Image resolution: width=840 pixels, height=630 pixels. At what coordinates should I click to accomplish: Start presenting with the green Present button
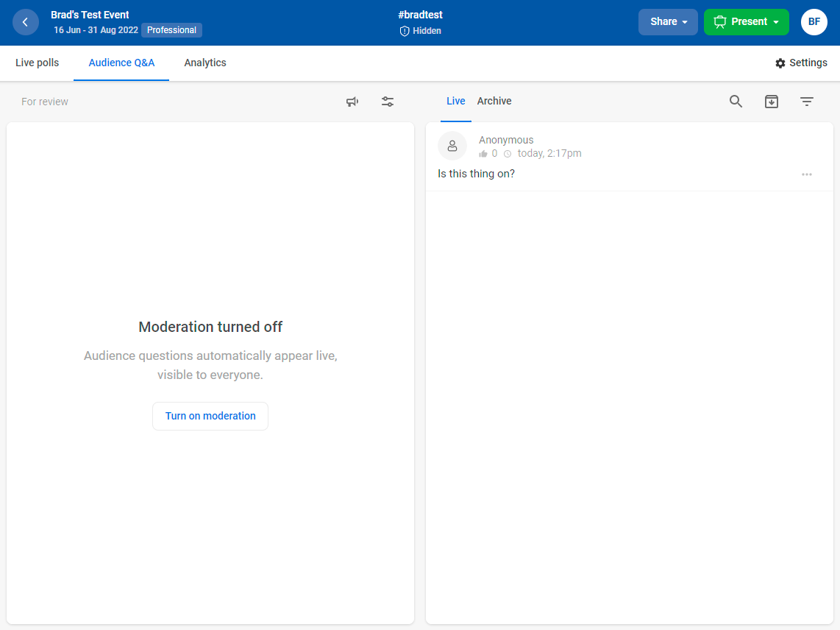point(741,22)
